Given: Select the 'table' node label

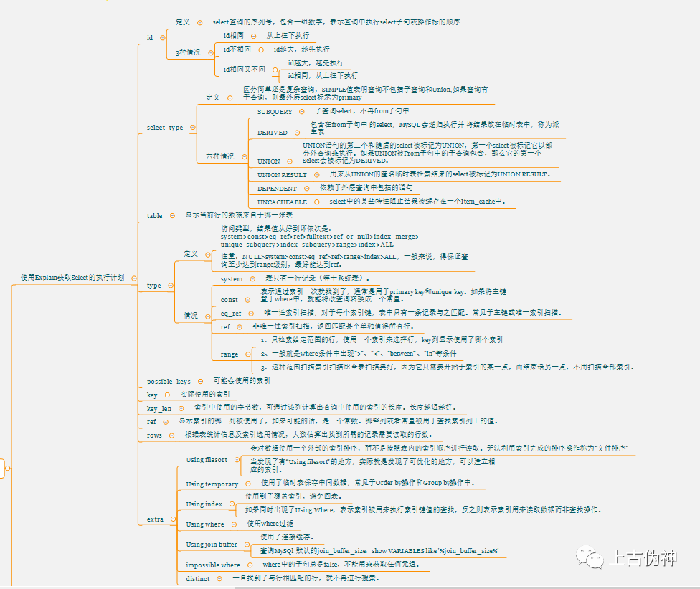Looking at the screenshot, I should [154, 215].
